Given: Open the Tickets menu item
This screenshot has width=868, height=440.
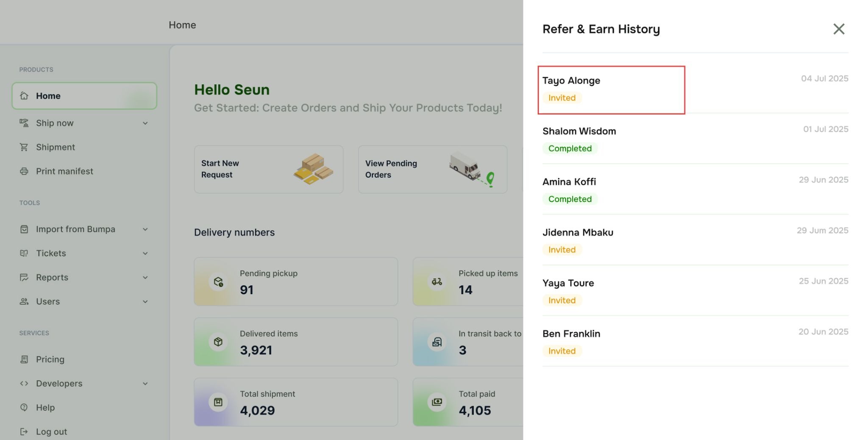Looking at the screenshot, I should coord(51,253).
